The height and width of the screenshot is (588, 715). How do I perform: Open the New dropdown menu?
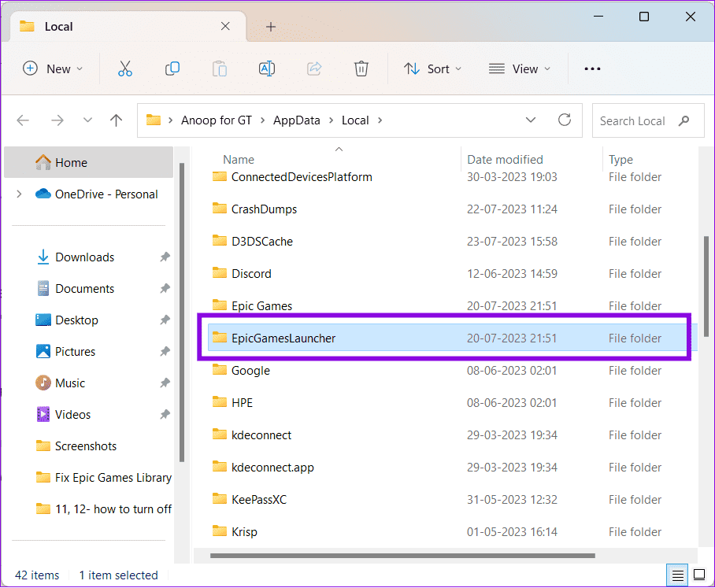pos(53,68)
